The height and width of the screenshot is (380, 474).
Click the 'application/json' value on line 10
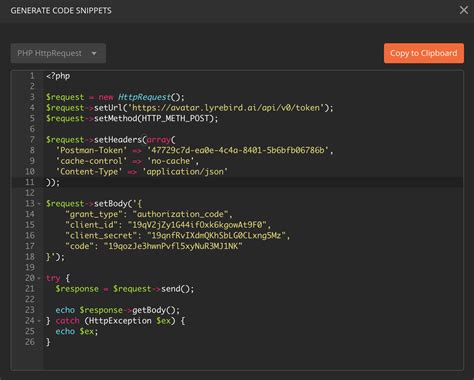coord(185,172)
